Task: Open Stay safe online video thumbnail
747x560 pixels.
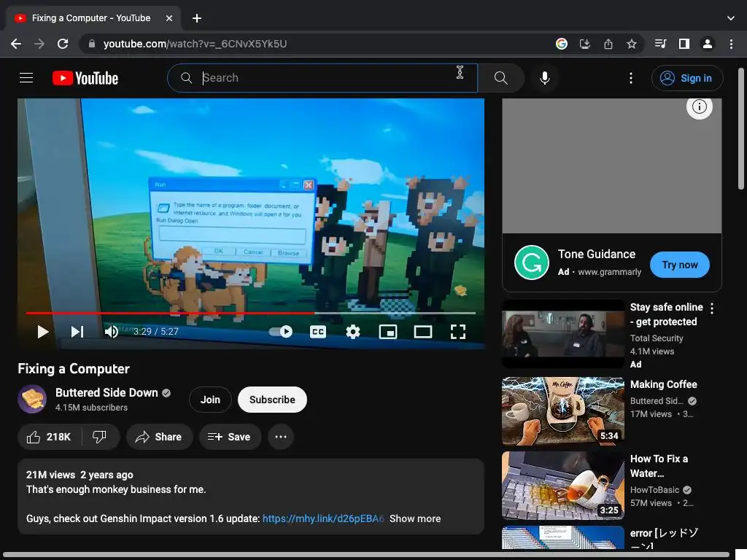Action: tap(563, 334)
